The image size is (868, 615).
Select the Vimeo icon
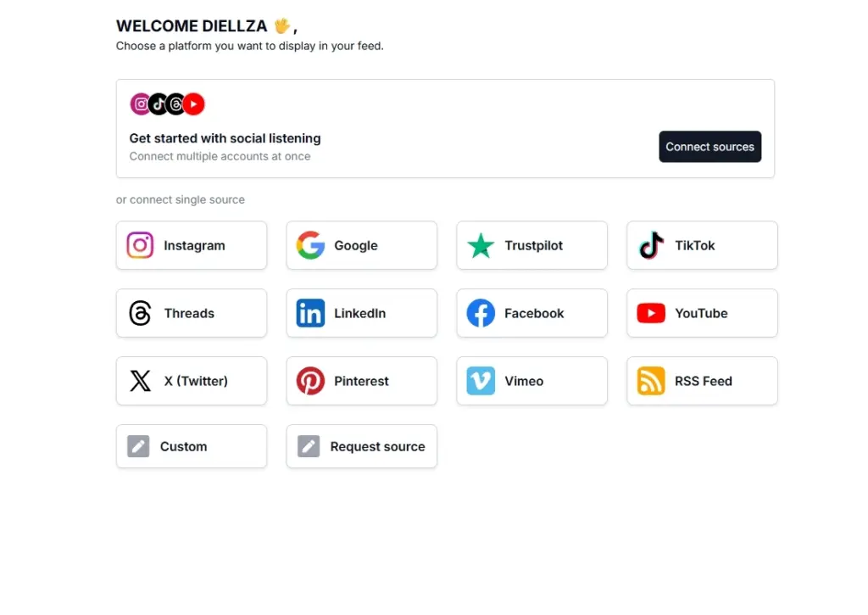coord(480,381)
